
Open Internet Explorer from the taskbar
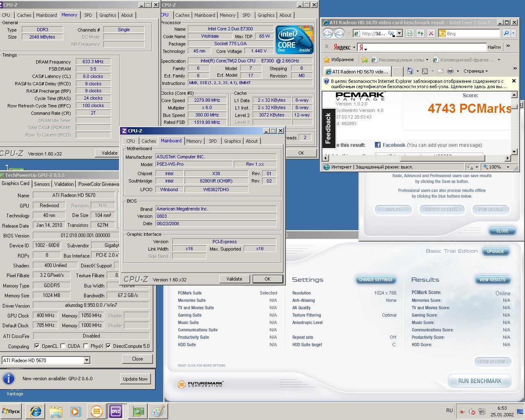click(35, 411)
